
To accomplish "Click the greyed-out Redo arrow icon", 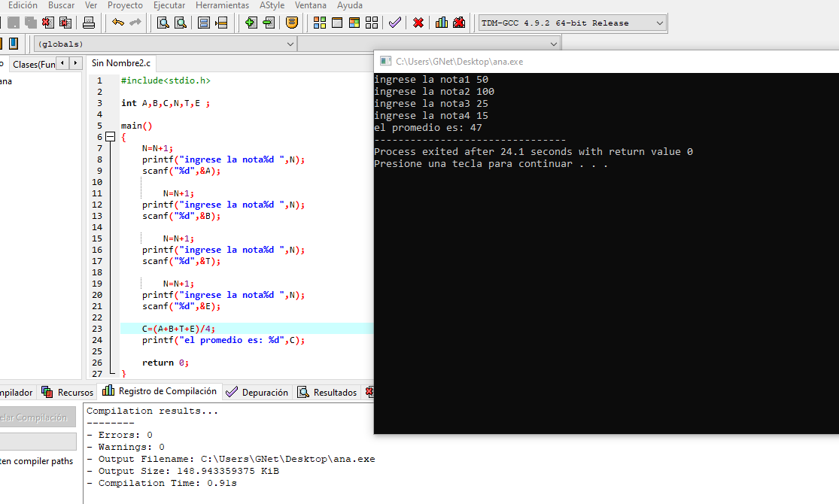I will coord(135,23).
